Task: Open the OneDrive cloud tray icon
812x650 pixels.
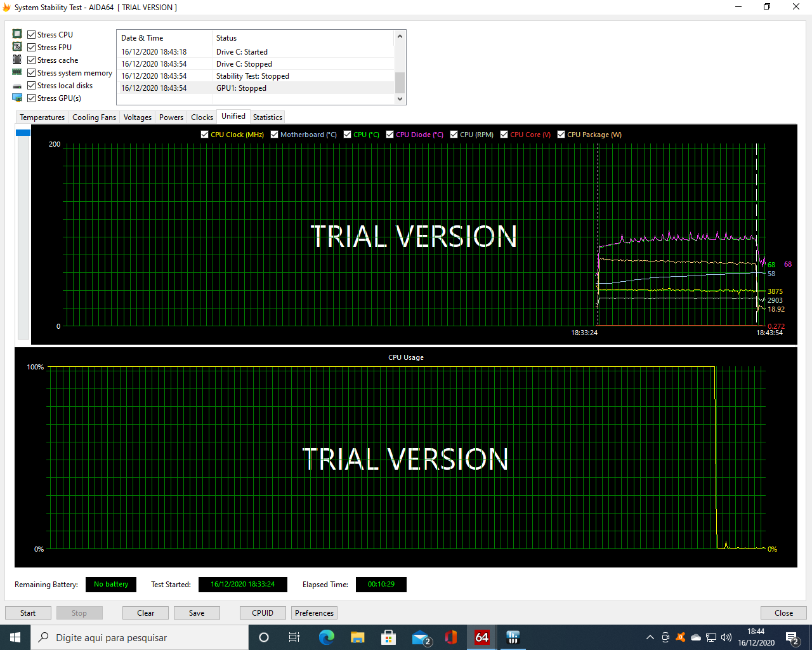Action: click(696, 637)
